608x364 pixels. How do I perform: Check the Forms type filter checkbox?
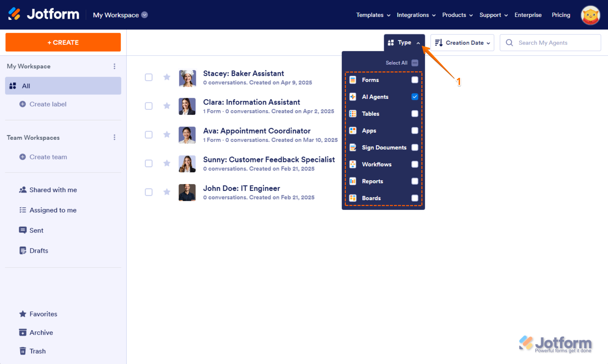(x=415, y=80)
